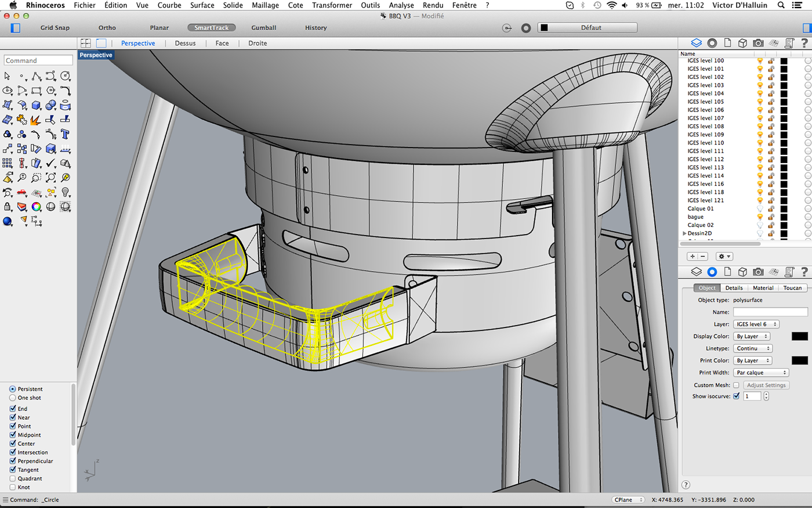This screenshot has width=812, height=508.
Task: Open the Linetype dropdown
Action: pos(753,348)
